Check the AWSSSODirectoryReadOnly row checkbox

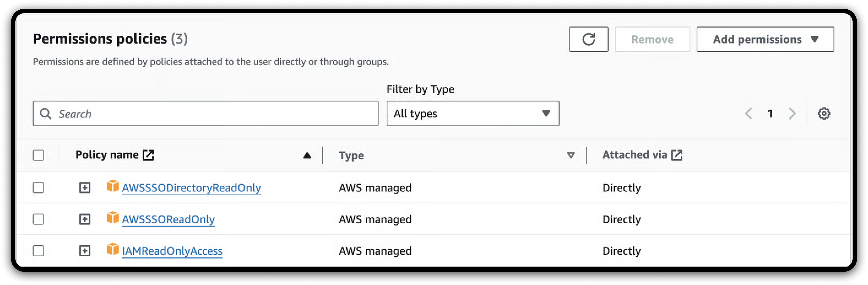coord(38,187)
